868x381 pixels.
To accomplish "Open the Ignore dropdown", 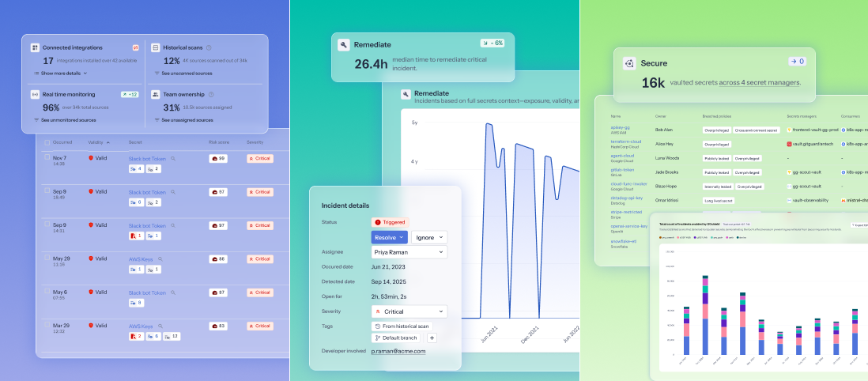I will [x=429, y=237].
